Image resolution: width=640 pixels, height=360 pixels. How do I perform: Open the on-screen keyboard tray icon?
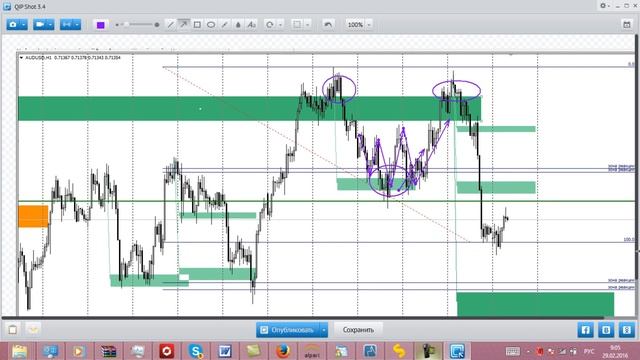(x=513, y=351)
